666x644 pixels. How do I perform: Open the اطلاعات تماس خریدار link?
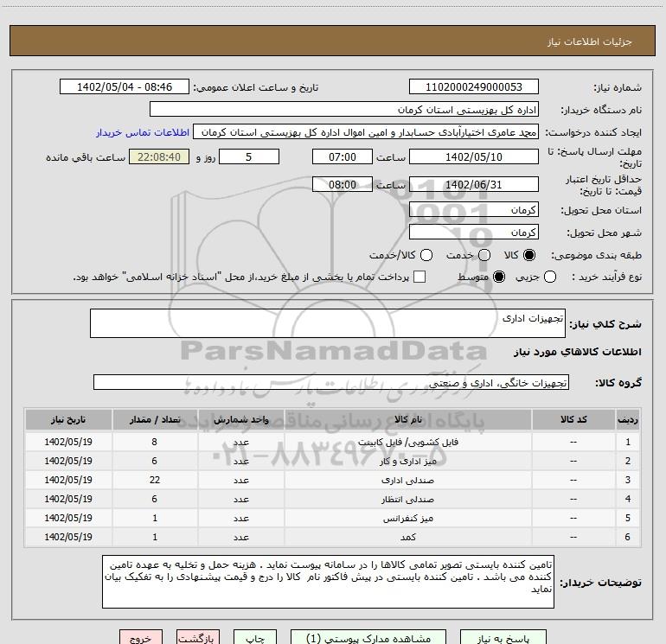click(143, 132)
